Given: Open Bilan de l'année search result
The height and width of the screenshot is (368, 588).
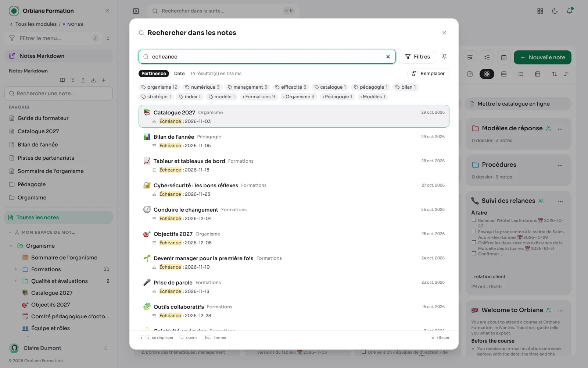Looking at the screenshot, I should [294, 141].
